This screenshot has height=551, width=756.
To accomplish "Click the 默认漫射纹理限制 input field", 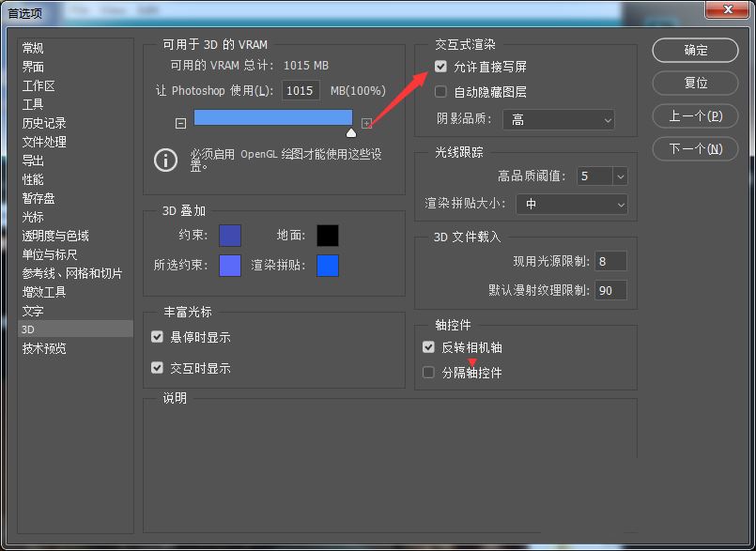I will [x=610, y=290].
